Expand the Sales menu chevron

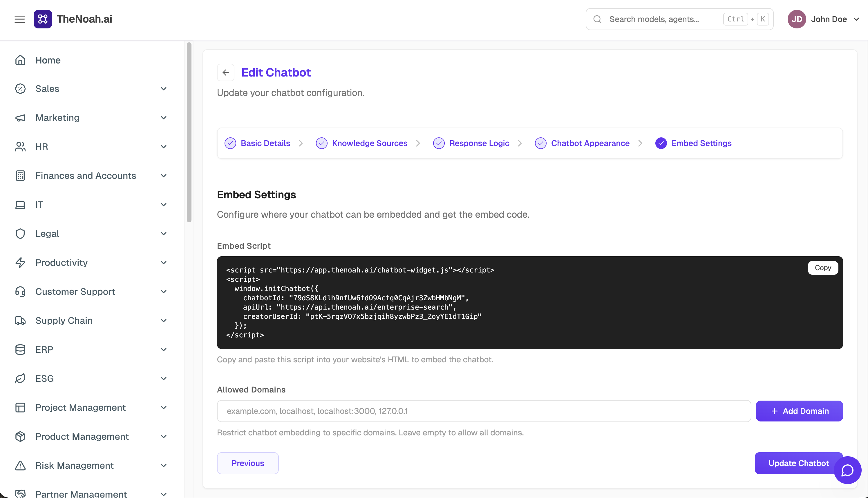pos(164,89)
